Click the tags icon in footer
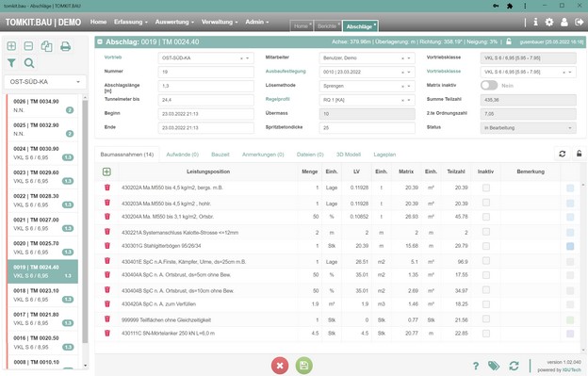Viewport: 588px width, 376px height. [494, 366]
